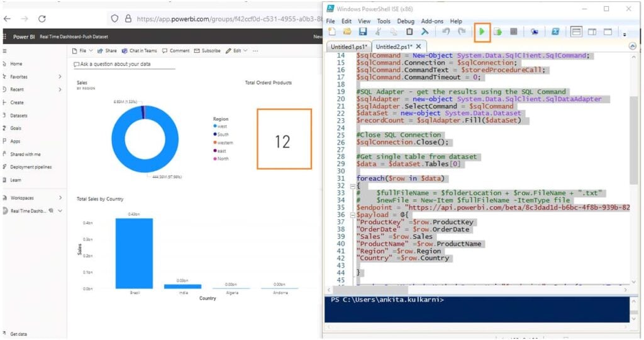Click Share button on dashboard toolbar
The width and height of the screenshot is (644, 340).
107,50
